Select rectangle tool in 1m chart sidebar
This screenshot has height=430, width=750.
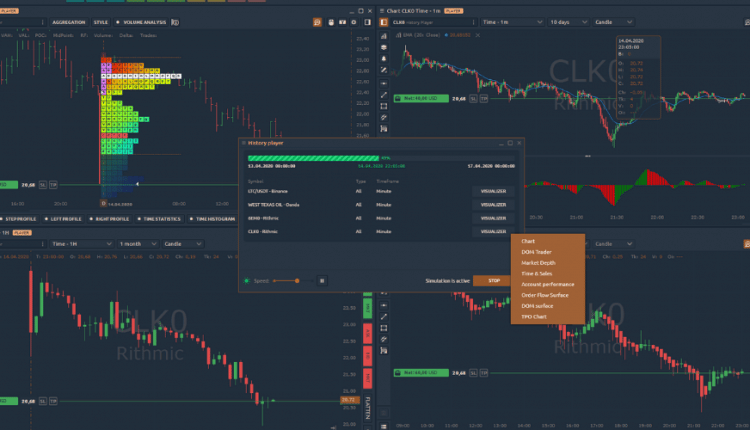384,106
